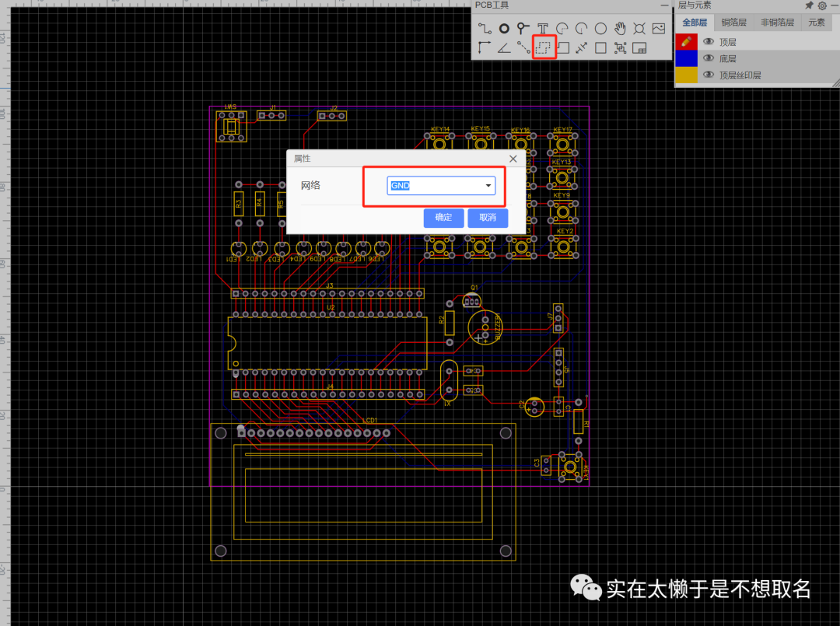
Task: Select the Image insert tool
Action: click(x=659, y=28)
